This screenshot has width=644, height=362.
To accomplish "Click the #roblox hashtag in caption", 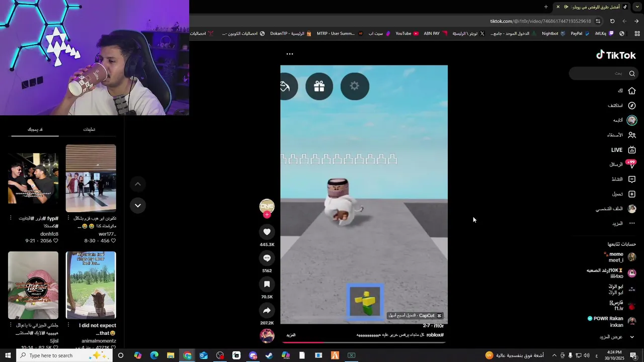I will pos(435,335).
